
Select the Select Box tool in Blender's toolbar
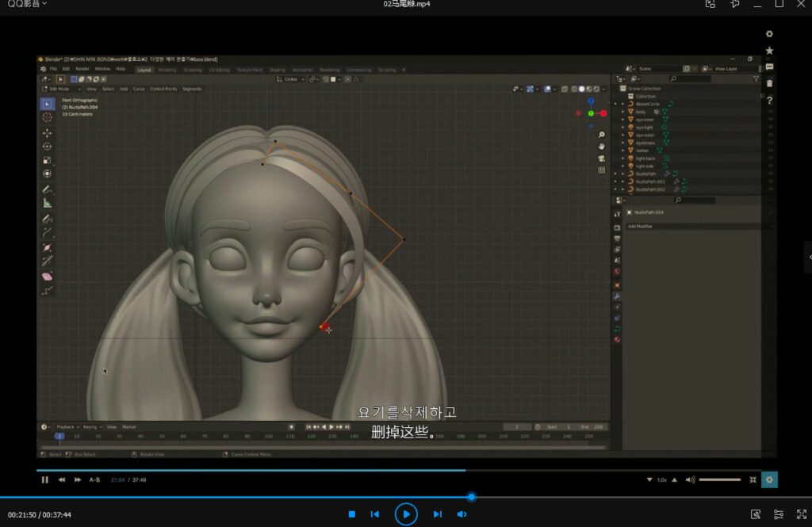point(47,104)
